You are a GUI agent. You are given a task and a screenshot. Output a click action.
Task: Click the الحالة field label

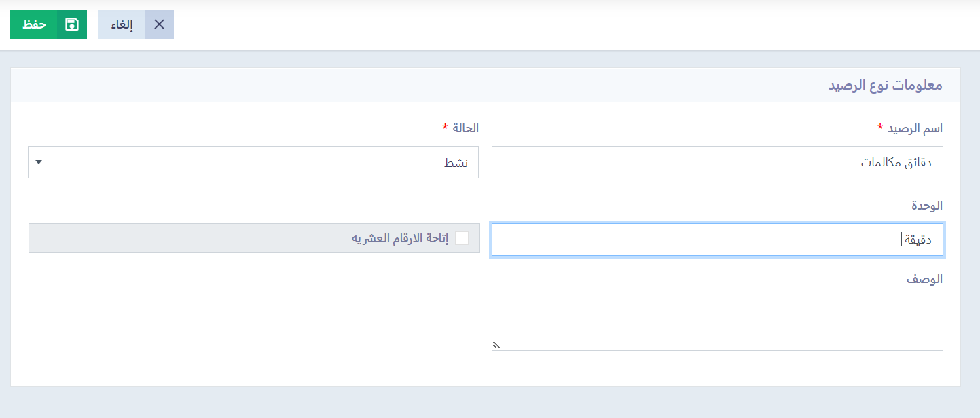(x=465, y=128)
